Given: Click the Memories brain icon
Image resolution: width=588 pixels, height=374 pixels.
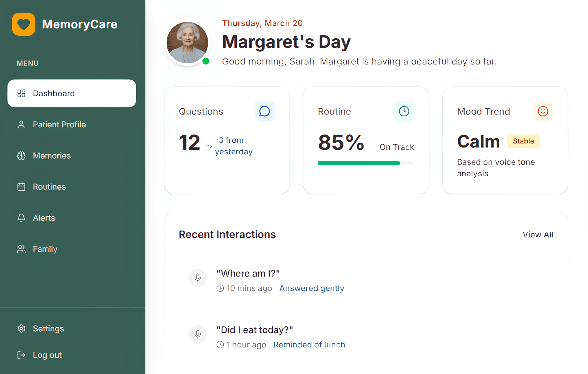Looking at the screenshot, I should (x=21, y=156).
